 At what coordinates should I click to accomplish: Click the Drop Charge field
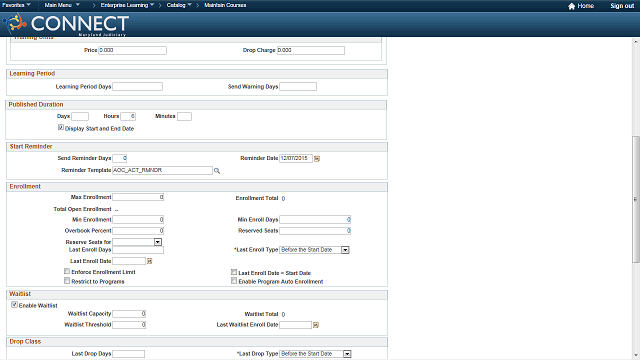311,50
